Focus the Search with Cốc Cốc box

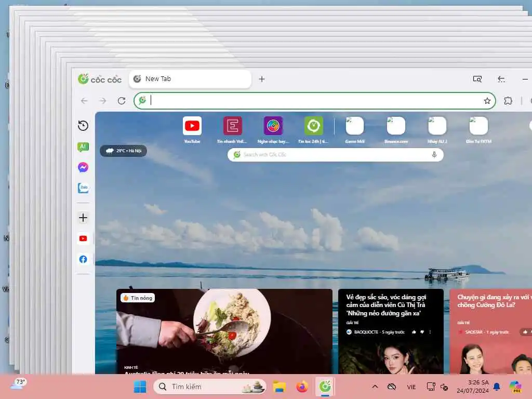(x=335, y=155)
